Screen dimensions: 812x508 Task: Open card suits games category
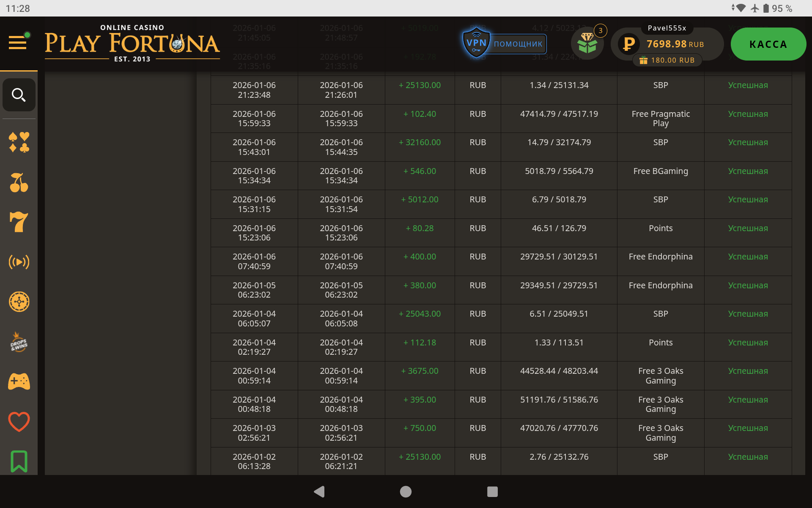(19, 142)
